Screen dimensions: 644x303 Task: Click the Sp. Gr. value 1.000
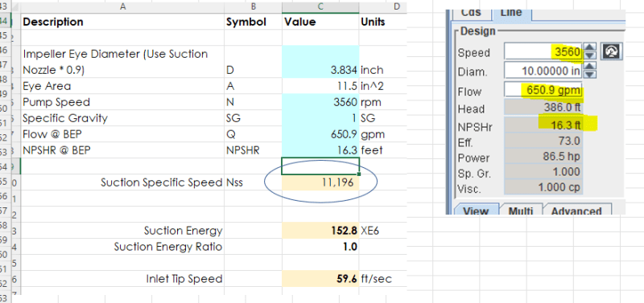(543, 172)
